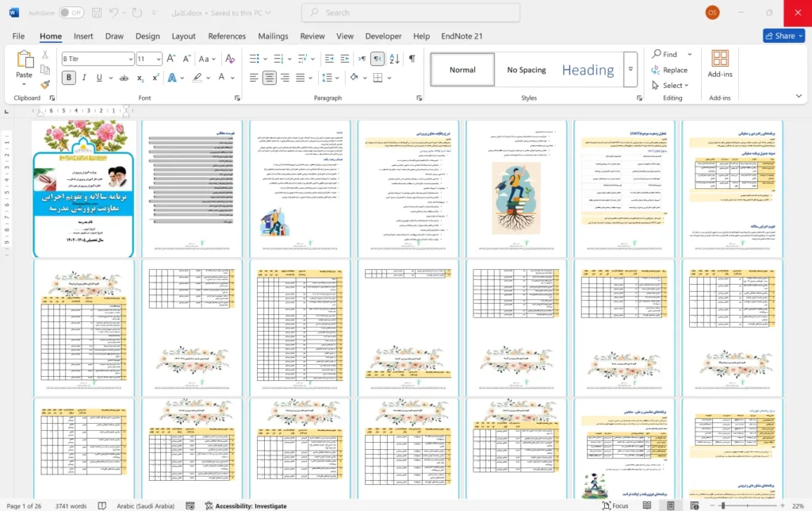The image size is (812, 511).
Task: Align text to the right
Action: click(285, 78)
